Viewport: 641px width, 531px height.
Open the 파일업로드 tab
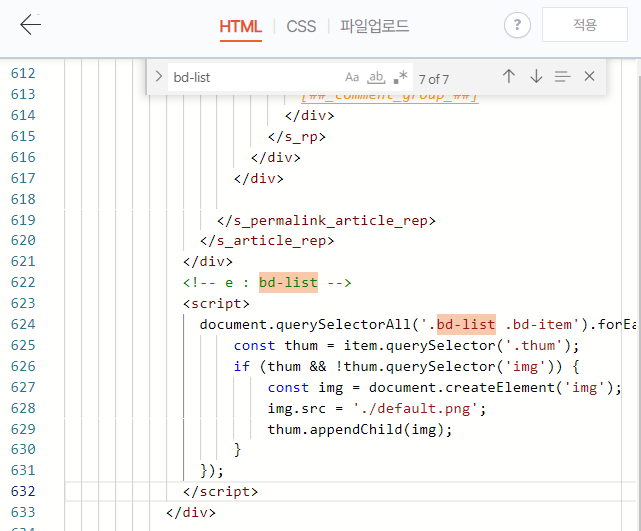point(374,26)
